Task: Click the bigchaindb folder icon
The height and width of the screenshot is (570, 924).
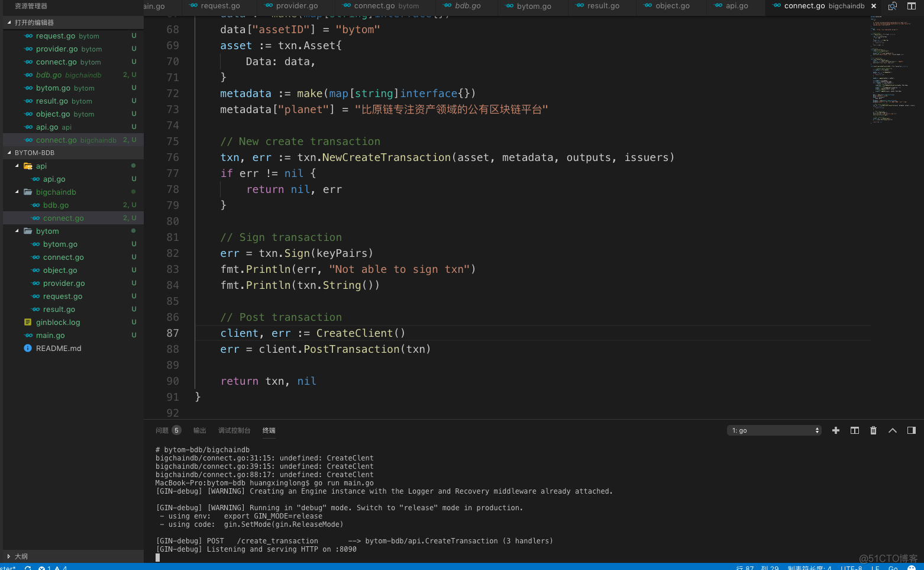Action: point(28,192)
